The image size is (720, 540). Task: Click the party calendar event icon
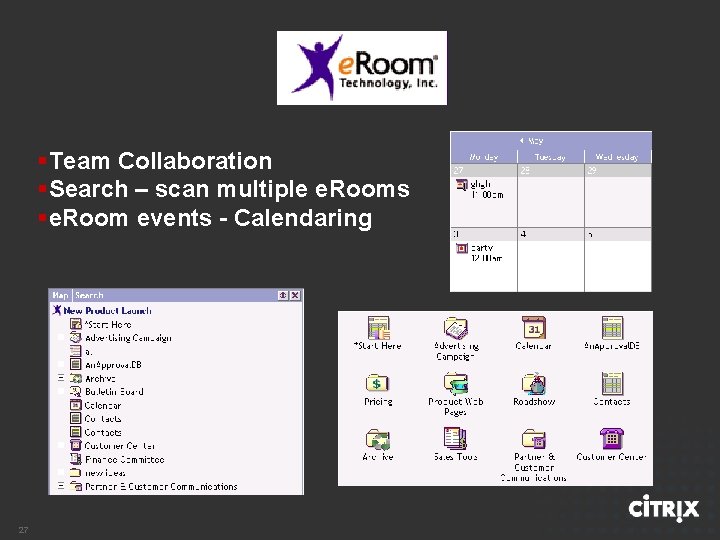tap(461, 248)
